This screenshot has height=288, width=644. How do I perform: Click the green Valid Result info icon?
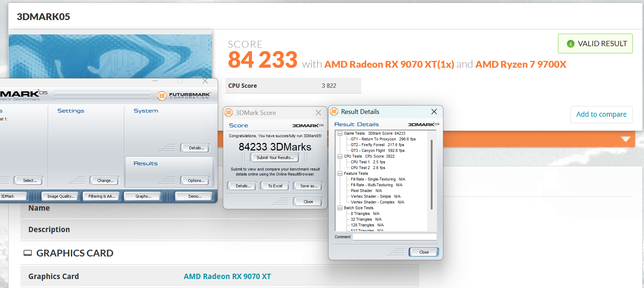coord(571,44)
